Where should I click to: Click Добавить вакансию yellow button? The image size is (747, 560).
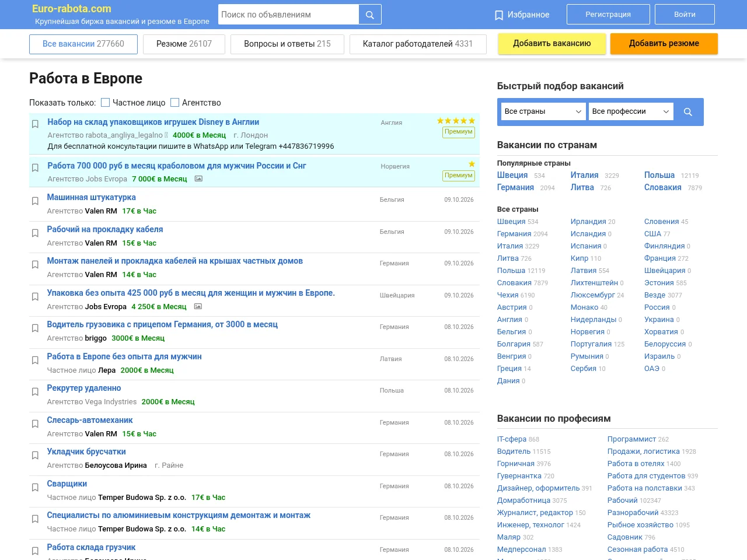[552, 44]
